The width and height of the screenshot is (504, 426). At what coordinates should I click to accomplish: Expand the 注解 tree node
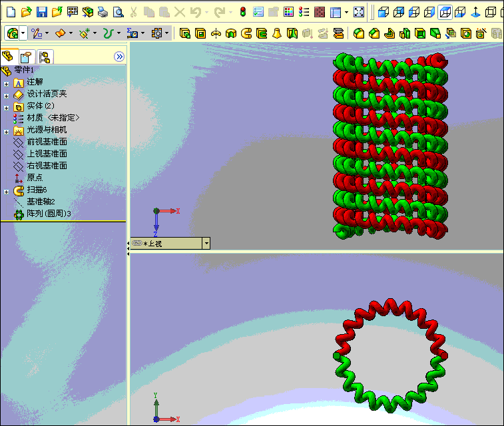(6, 84)
